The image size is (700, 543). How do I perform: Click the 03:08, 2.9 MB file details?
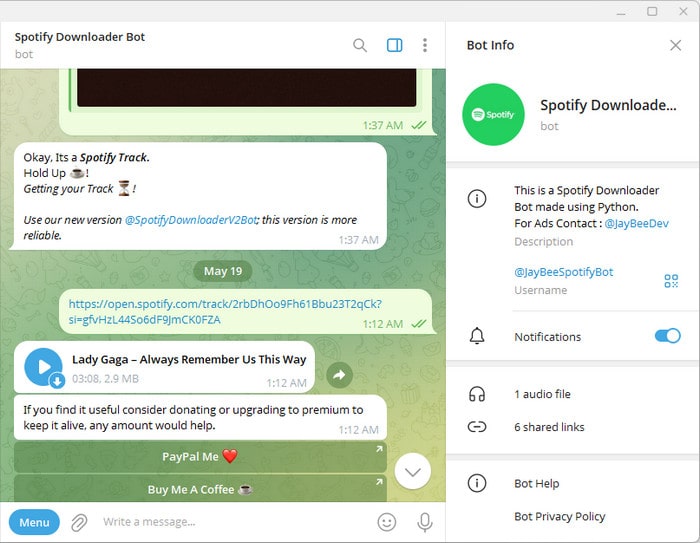click(105, 379)
